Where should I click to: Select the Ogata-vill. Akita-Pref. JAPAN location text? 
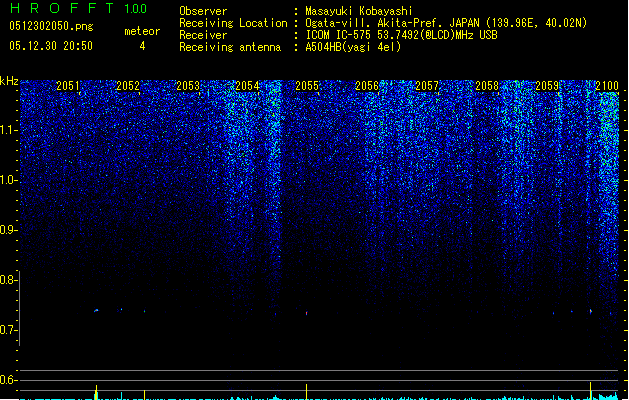[446, 23]
